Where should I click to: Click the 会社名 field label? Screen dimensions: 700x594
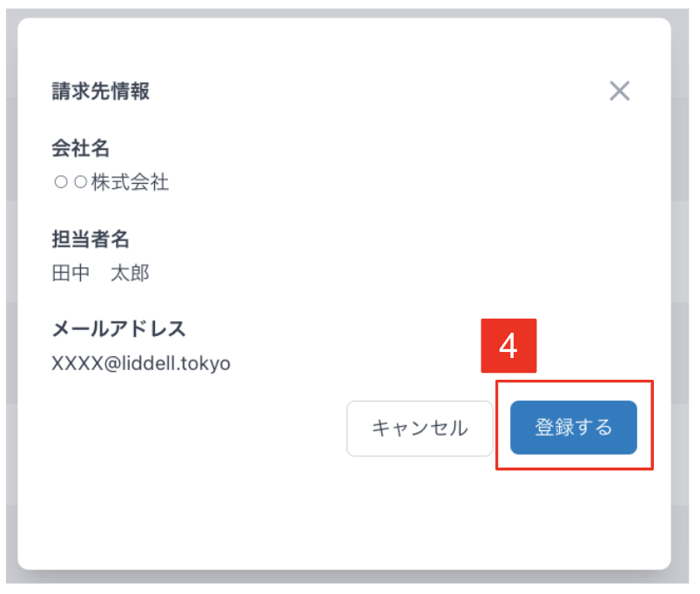[81, 148]
